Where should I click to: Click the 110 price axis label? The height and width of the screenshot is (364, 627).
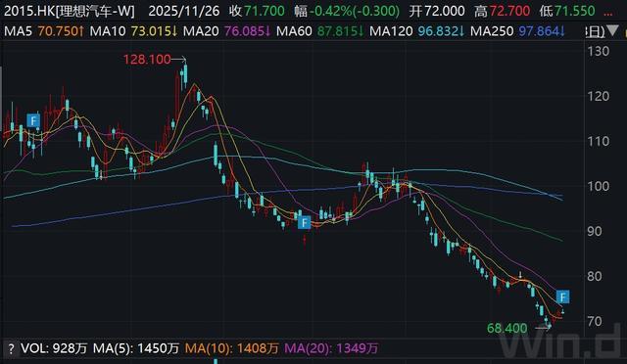599,141
